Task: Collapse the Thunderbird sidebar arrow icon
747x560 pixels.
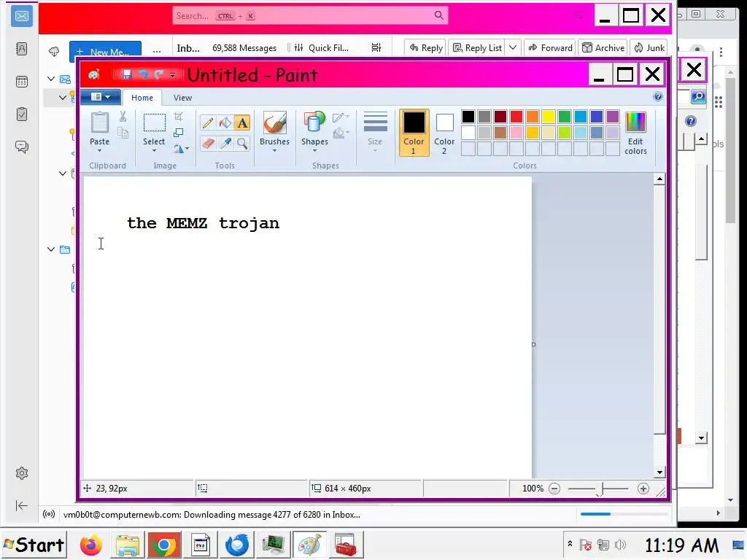Action: [22, 506]
